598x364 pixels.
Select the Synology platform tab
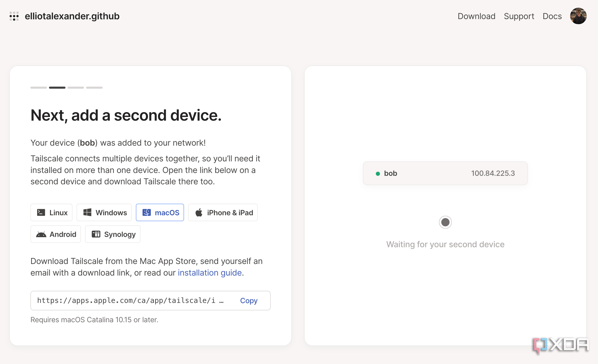[x=113, y=234]
